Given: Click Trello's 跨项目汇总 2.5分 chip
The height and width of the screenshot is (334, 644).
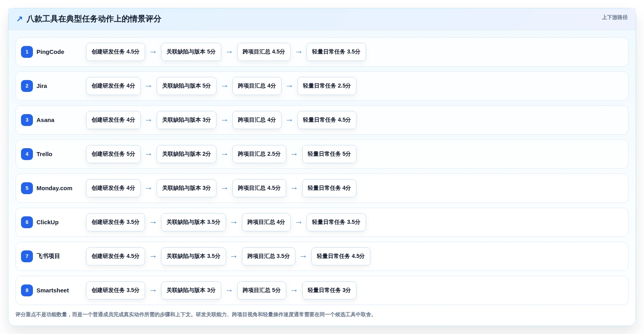Looking at the screenshot, I should (259, 154).
